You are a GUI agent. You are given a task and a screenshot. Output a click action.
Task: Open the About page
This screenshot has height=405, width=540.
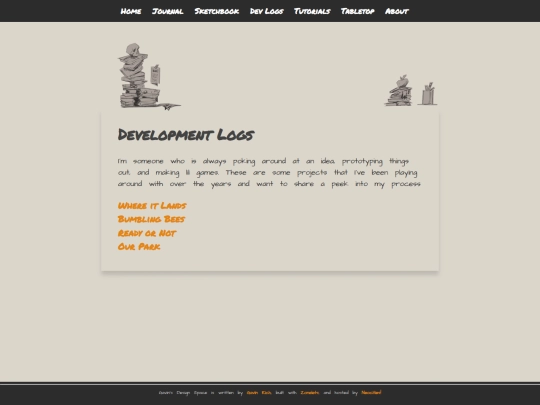point(397,11)
